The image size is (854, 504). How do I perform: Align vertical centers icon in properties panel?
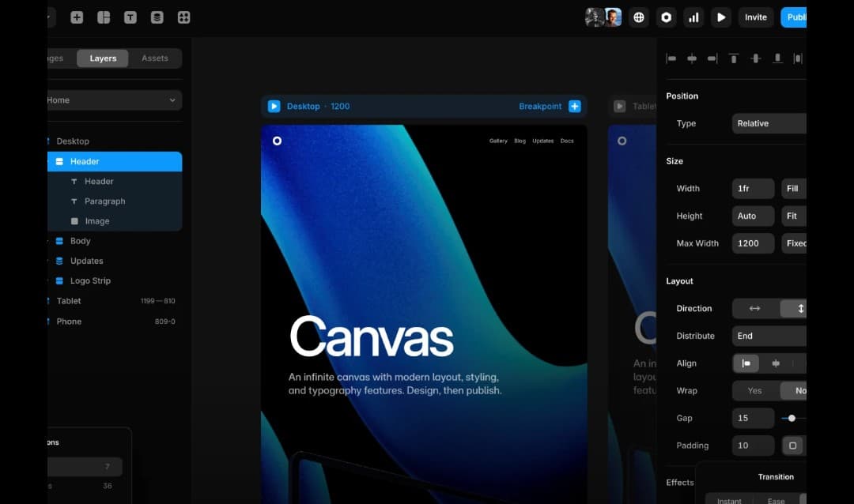point(755,58)
